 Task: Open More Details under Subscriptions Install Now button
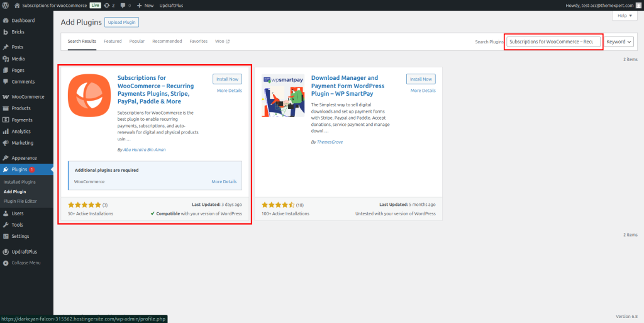[x=229, y=91]
